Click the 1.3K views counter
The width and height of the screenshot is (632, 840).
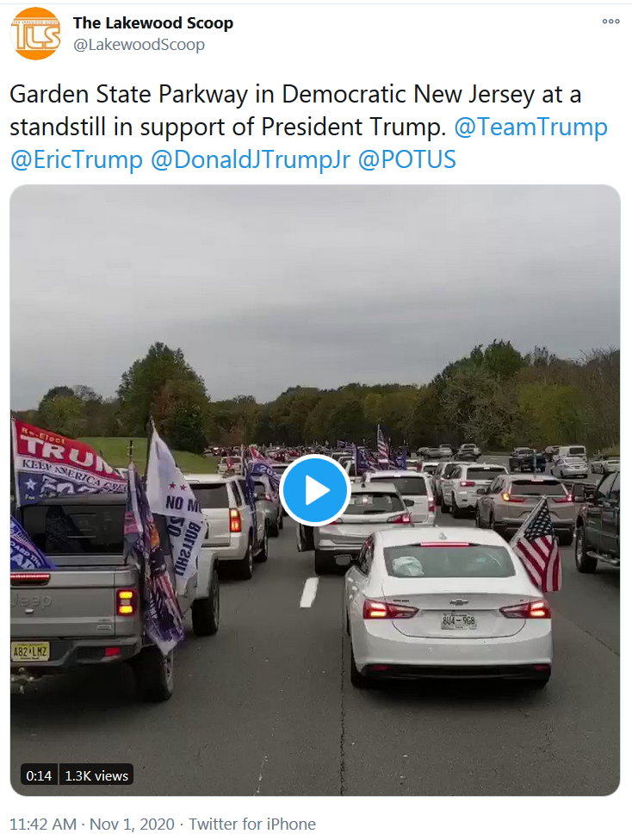click(96, 775)
